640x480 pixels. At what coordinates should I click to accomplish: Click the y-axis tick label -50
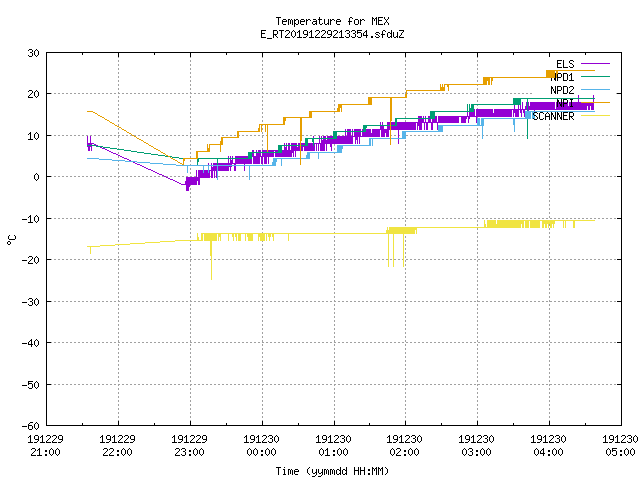point(31,384)
